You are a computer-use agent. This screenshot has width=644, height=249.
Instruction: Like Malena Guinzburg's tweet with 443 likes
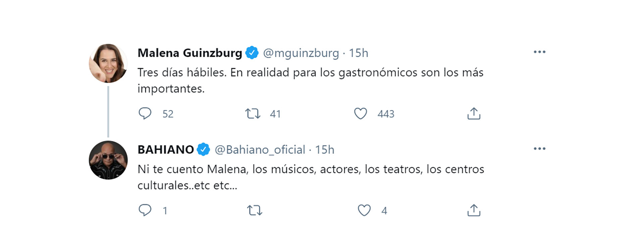tap(361, 114)
